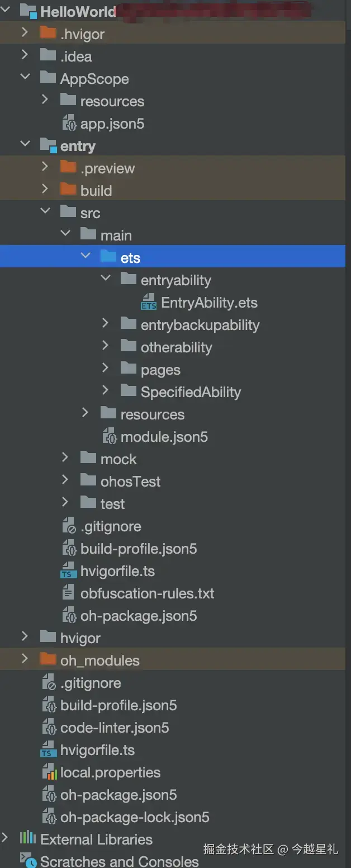The width and height of the screenshot is (351, 868).
Task: Click the obfuscation-rules.txt text file icon
Action: click(68, 593)
